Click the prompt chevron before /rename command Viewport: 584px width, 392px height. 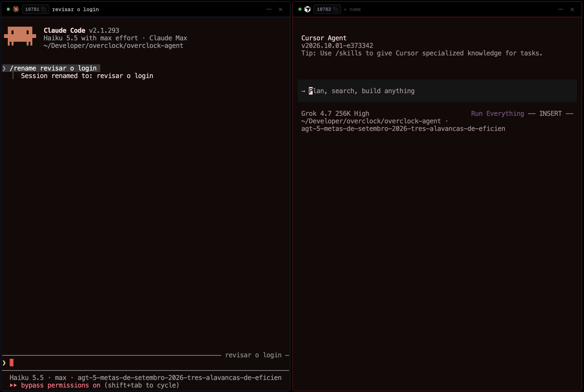click(4, 68)
